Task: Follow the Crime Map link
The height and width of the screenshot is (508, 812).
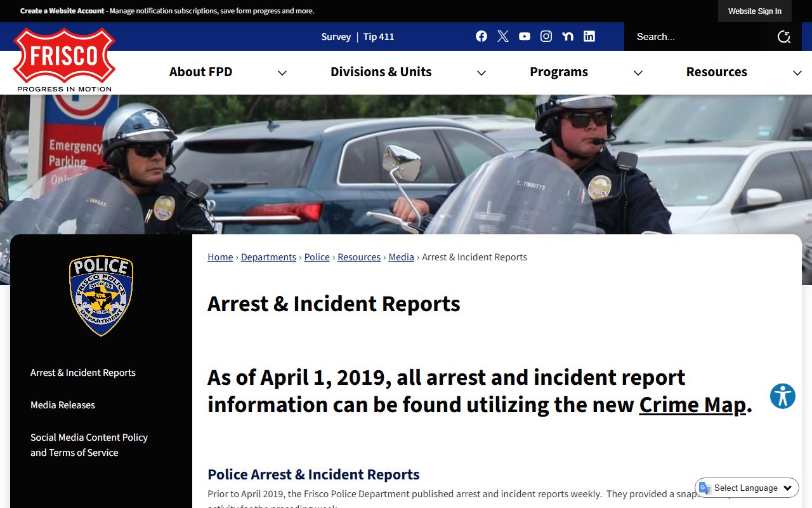Action: click(693, 404)
